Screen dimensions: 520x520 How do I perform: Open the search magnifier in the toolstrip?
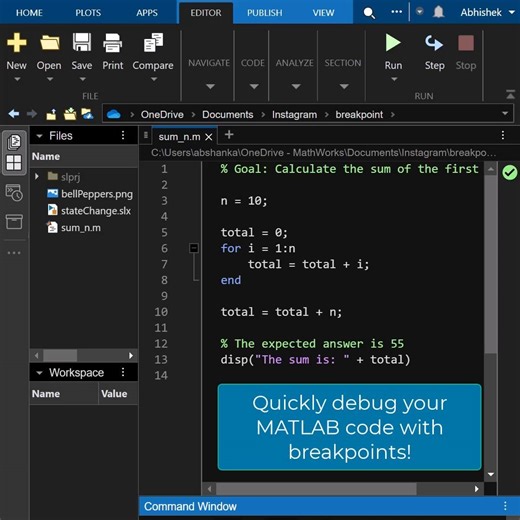coord(369,13)
